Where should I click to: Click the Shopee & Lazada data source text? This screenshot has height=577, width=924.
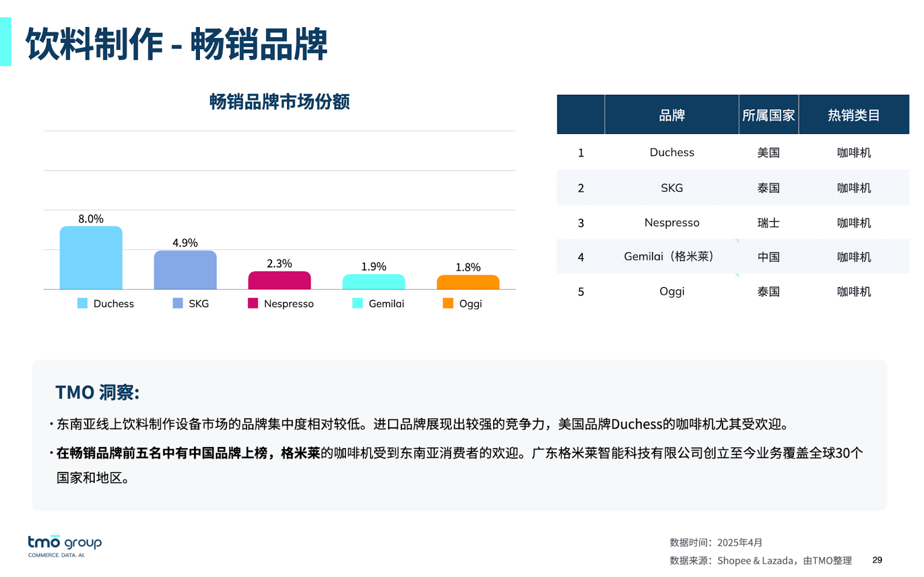761,560
